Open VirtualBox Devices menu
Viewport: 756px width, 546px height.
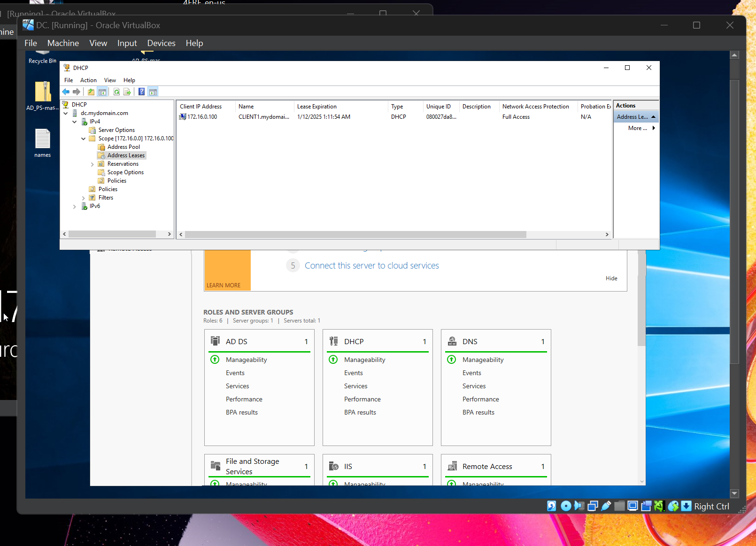tap(161, 43)
